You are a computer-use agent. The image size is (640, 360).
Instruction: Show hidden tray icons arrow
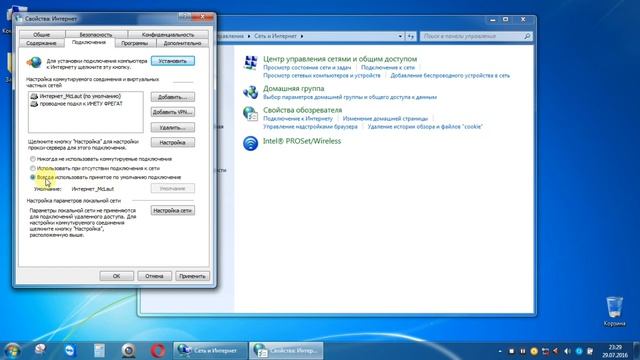tap(500, 351)
